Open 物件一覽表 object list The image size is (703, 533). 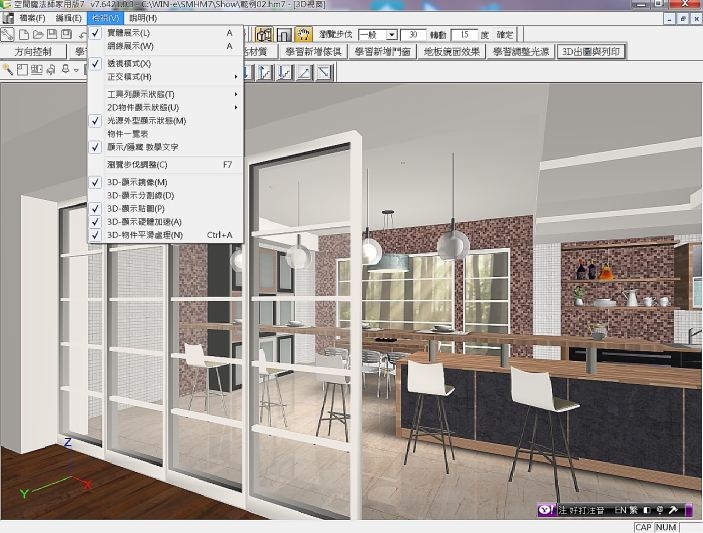[166, 134]
